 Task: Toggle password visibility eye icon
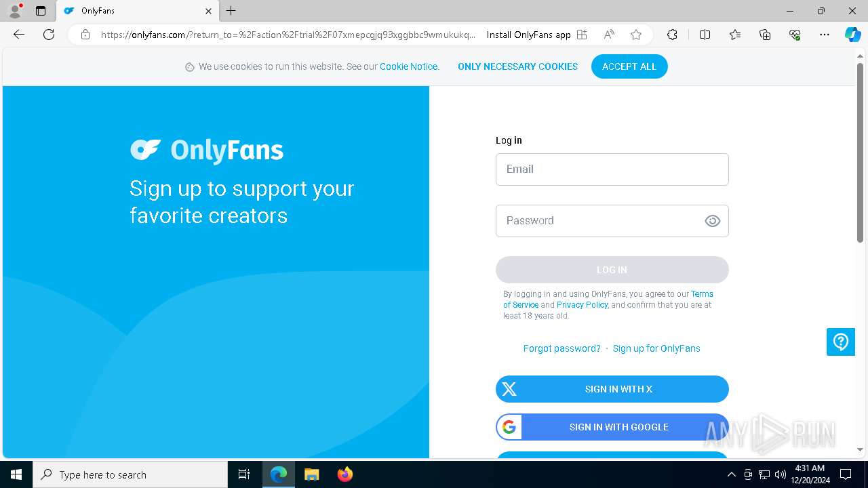pos(712,221)
